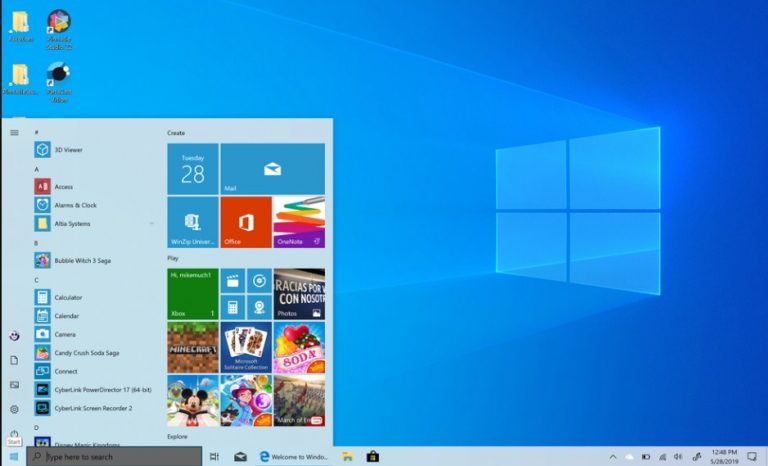Open Task View on the taskbar

(x=214, y=457)
